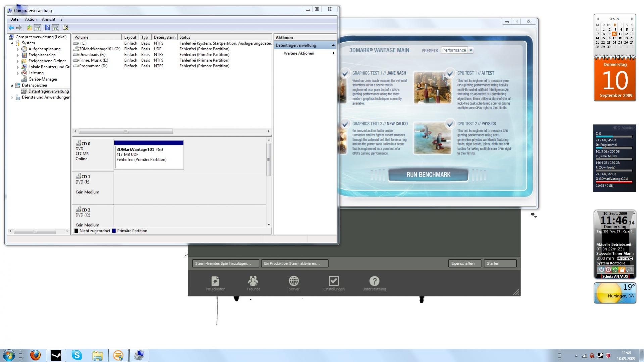This screenshot has width=644, height=362.
Task: Toggle CPU Test 1 AI Test checkbox
Action: (x=450, y=73)
